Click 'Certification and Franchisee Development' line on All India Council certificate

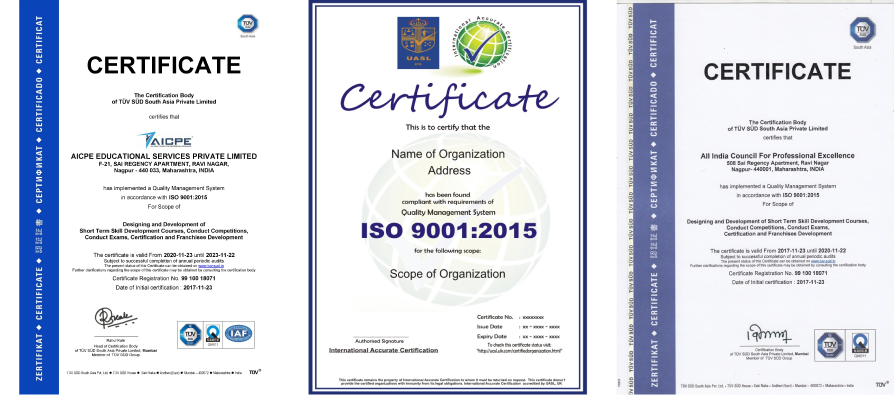(777, 234)
